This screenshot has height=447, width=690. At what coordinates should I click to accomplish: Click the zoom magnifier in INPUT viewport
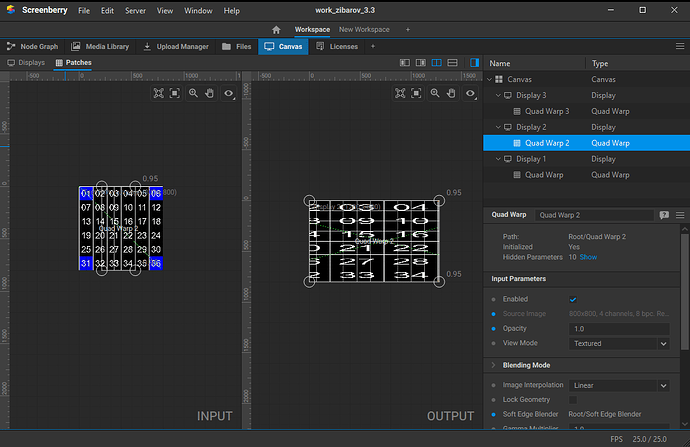point(192,93)
